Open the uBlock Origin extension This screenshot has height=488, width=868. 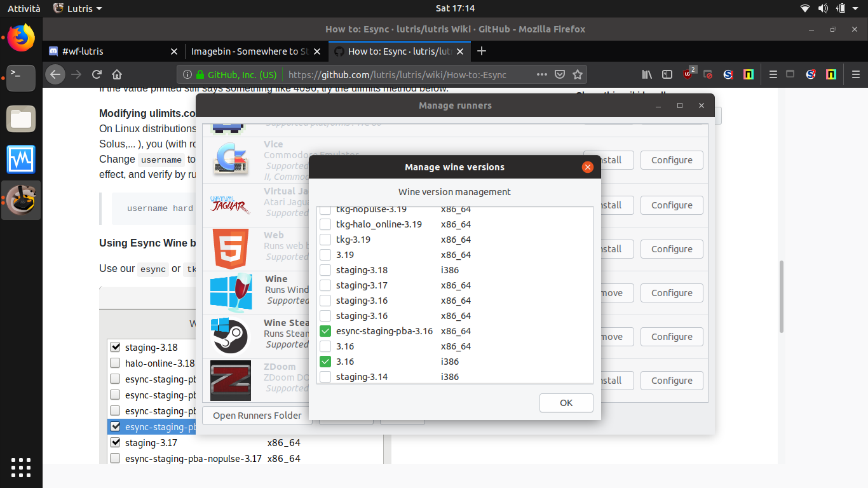689,74
